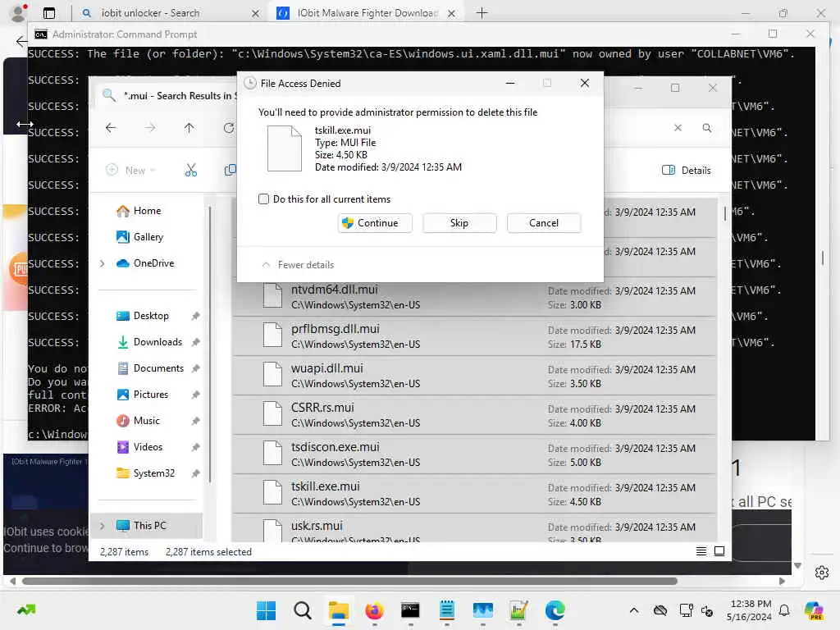Select usk.rs.mui file row
Image resolution: width=840 pixels, height=630 pixels.
475,529
